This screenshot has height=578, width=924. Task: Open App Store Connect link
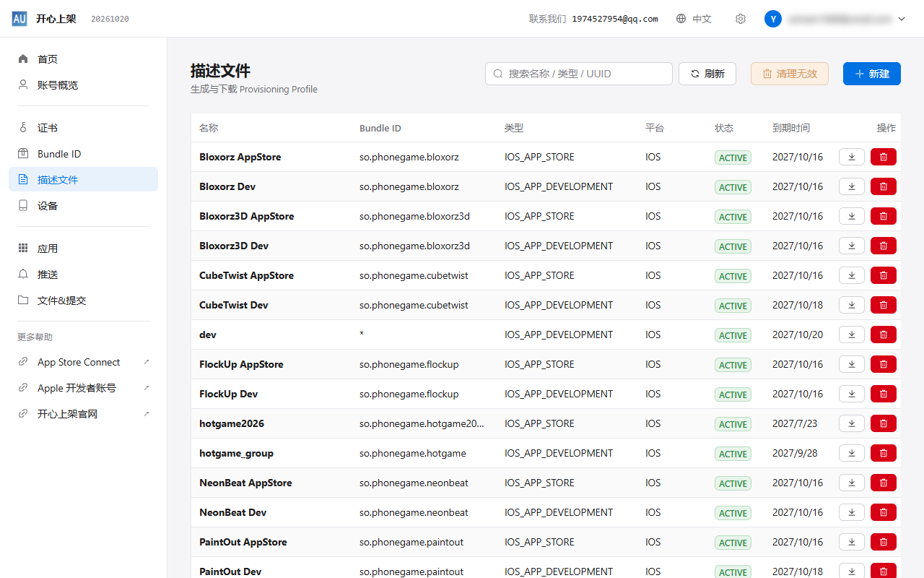83,363
